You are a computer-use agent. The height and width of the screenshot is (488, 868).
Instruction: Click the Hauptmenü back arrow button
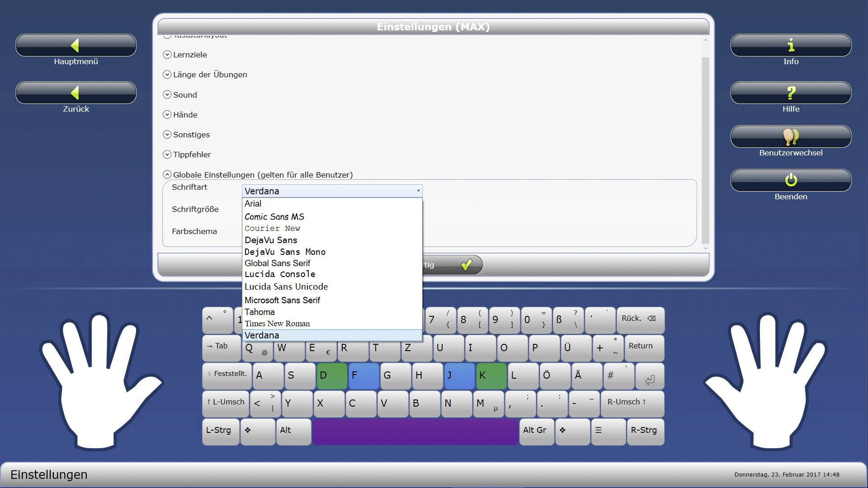76,45
